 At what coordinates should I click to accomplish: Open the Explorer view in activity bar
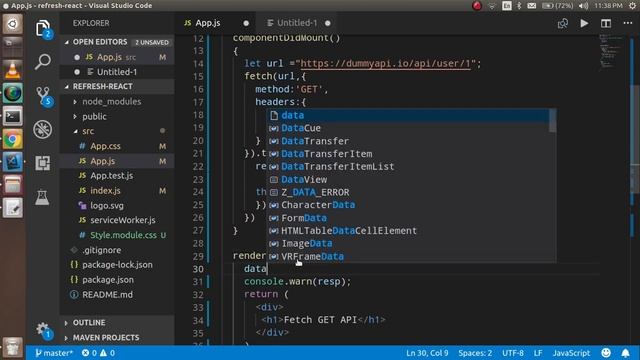tap(43, 29)
